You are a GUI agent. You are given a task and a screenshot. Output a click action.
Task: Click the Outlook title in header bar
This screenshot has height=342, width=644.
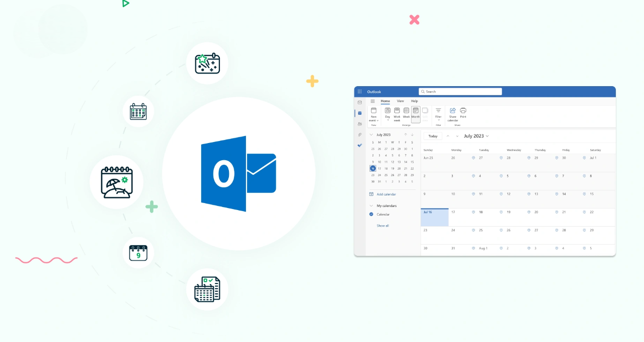374,92
